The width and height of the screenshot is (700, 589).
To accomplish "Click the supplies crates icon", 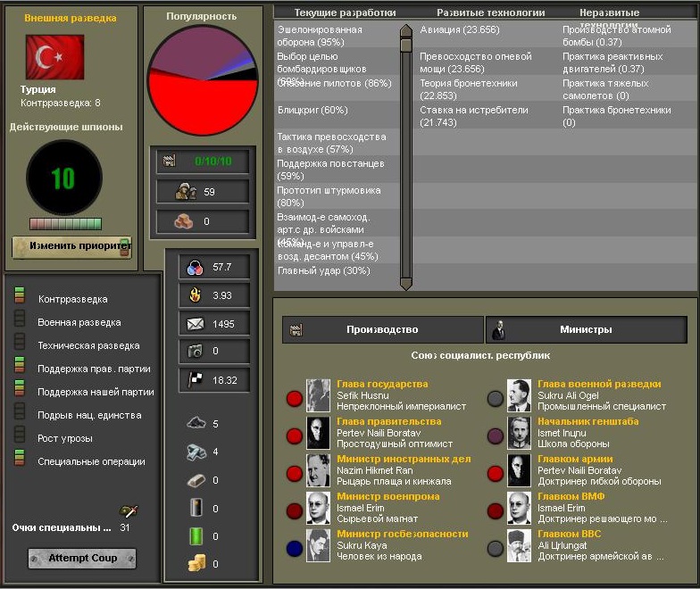I will 184,221.
